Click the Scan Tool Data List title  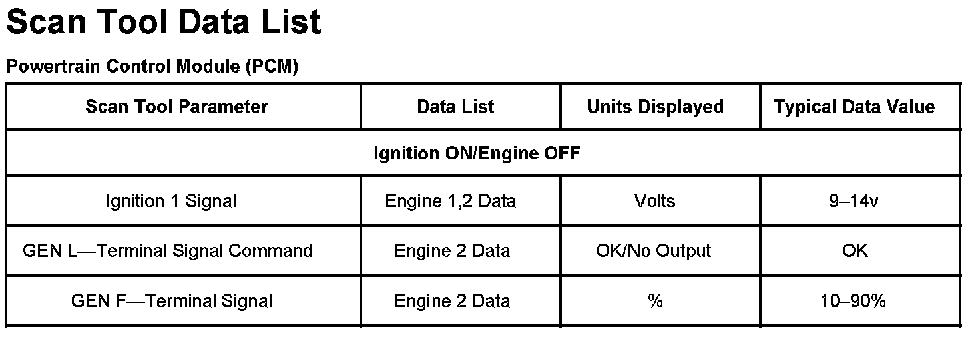click(x=163, y=23)
